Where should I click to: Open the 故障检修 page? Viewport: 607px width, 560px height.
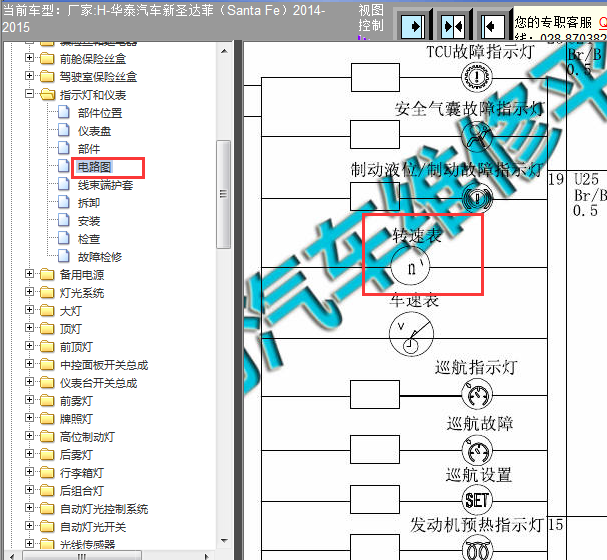(100, 257)
